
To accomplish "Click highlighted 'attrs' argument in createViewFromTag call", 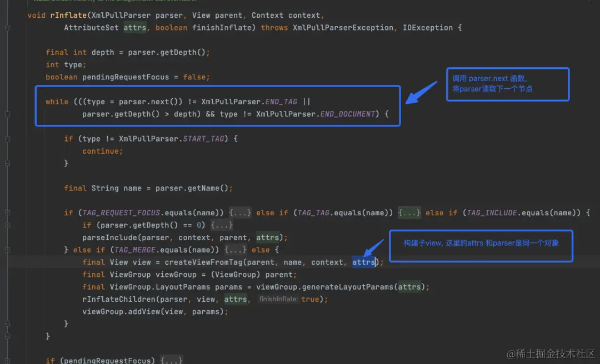I will 363,262.
